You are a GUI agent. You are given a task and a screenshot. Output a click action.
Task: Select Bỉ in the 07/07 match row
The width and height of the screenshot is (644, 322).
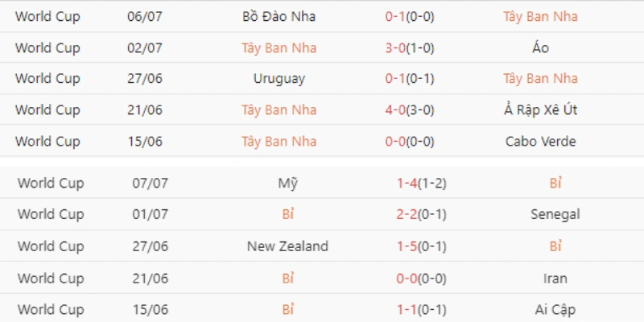pyautogui.click(x=555, y=183)
